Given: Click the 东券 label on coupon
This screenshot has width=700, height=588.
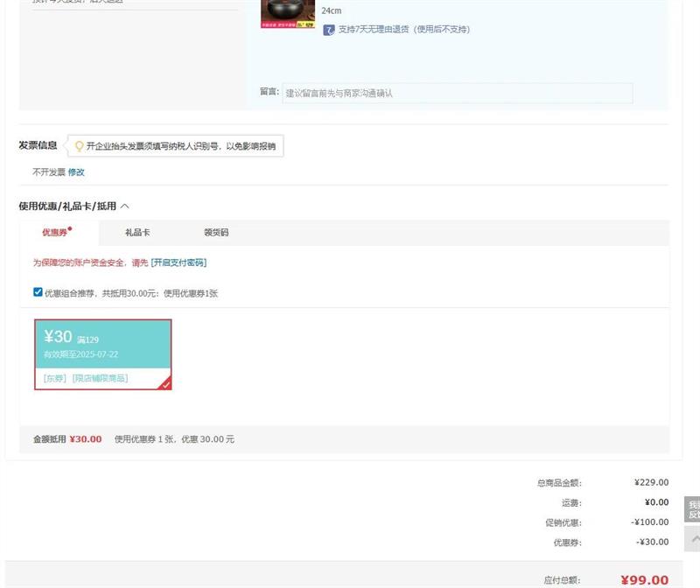Looking at the screenshot, I should click(x=55, y=379).
